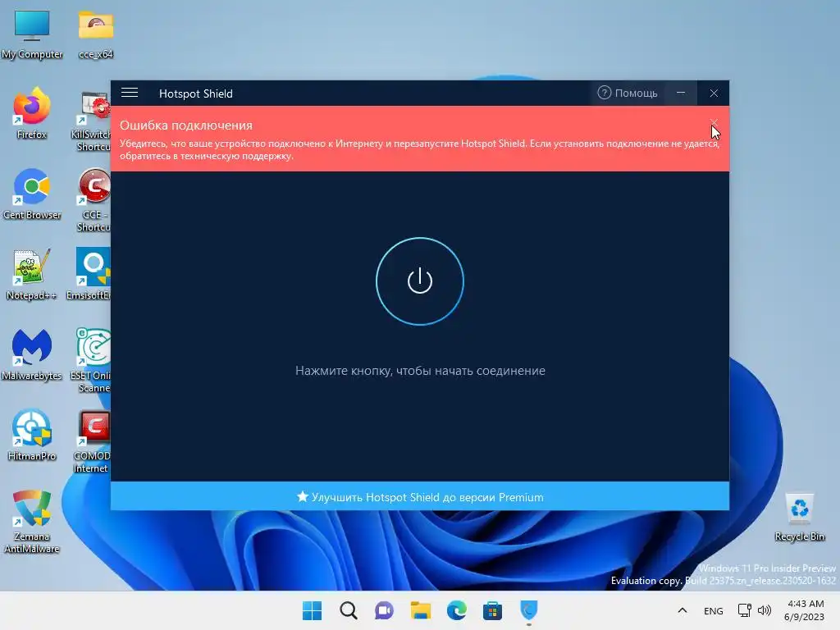The width and height of the screenshot is (840, 630).
Task: Select the ESET Online Scanner icon
Action: point(92,361)
